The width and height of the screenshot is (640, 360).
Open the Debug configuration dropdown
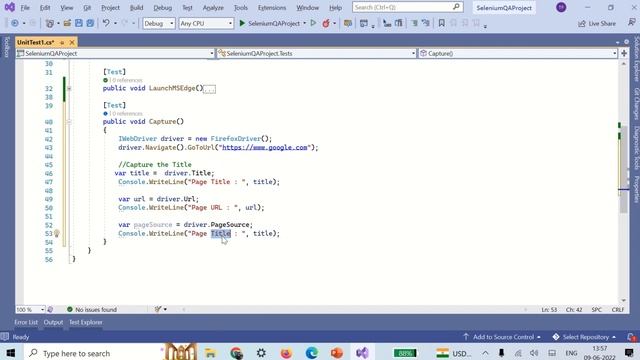tap(158, 23)
